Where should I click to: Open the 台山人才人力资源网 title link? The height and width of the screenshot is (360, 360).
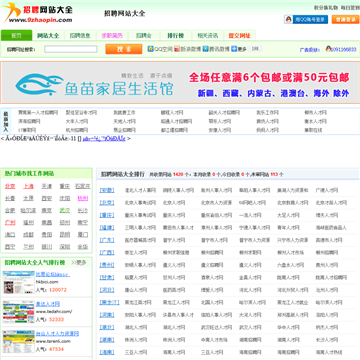click(57, 334)
